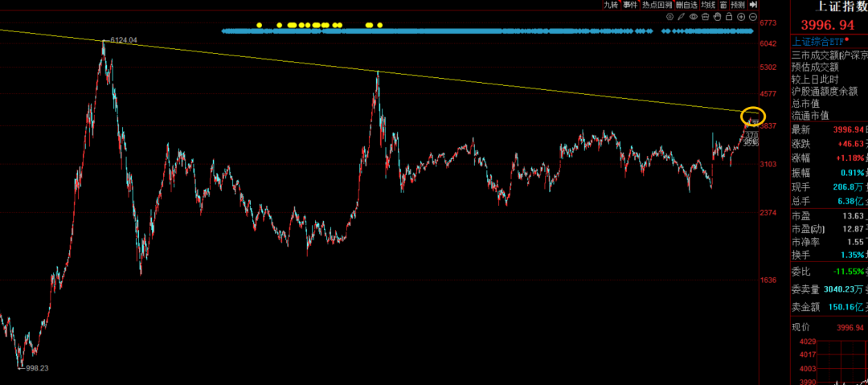Screen dimensions: 868x385
Task: Collapse panel using the arrow icon
Action: click(753, 5)
